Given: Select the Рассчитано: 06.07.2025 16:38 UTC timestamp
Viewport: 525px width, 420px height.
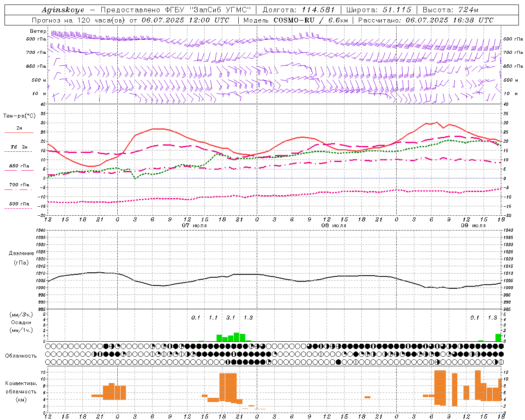Looking at the screenshot, I should pos(426,20).
